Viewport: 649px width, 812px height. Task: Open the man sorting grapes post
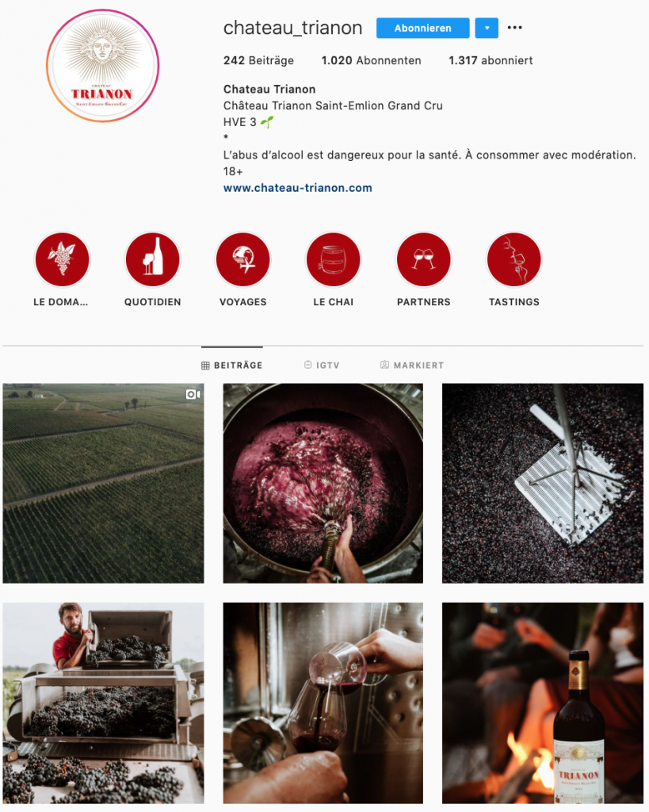tap(104, 703)
